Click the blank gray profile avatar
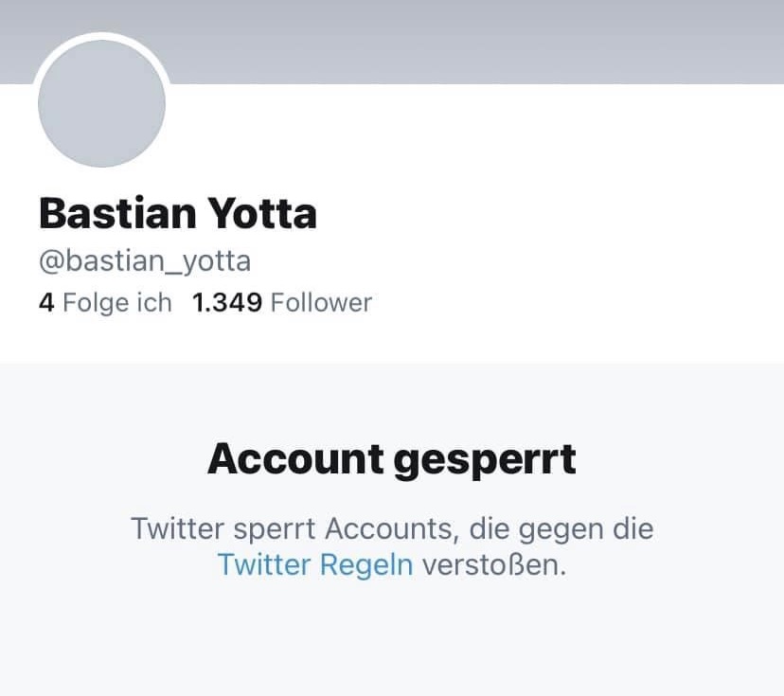This screenshot has height=696, width=784. click(102, 104)
